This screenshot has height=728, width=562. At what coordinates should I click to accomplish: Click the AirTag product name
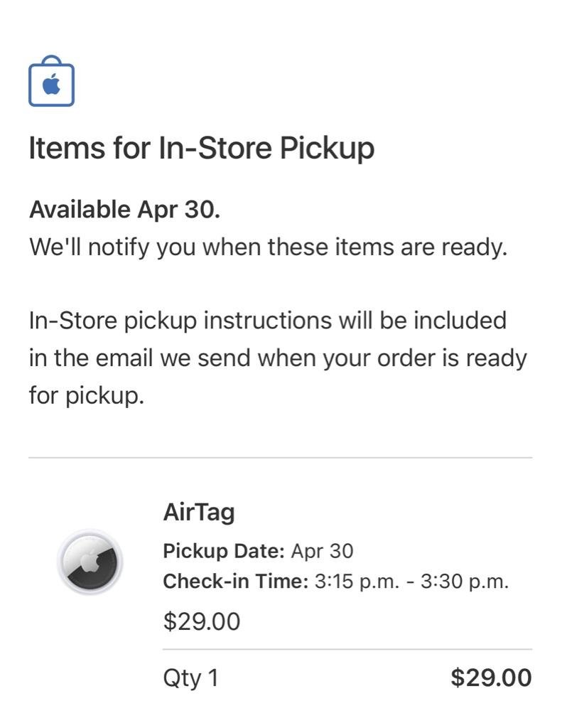click(x=198, y=512)
